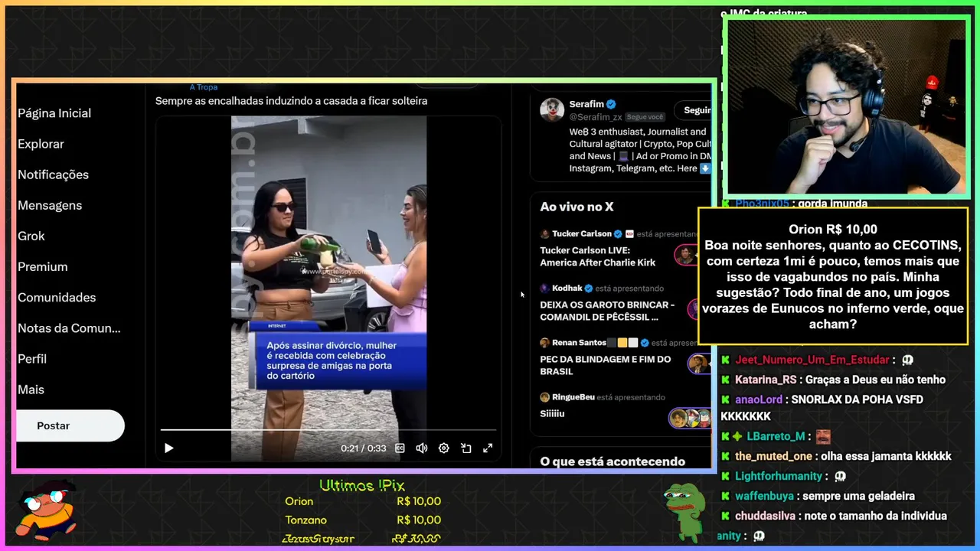
Task: Click the Ao vivo no X heading
Action: (x=577, y=207)
